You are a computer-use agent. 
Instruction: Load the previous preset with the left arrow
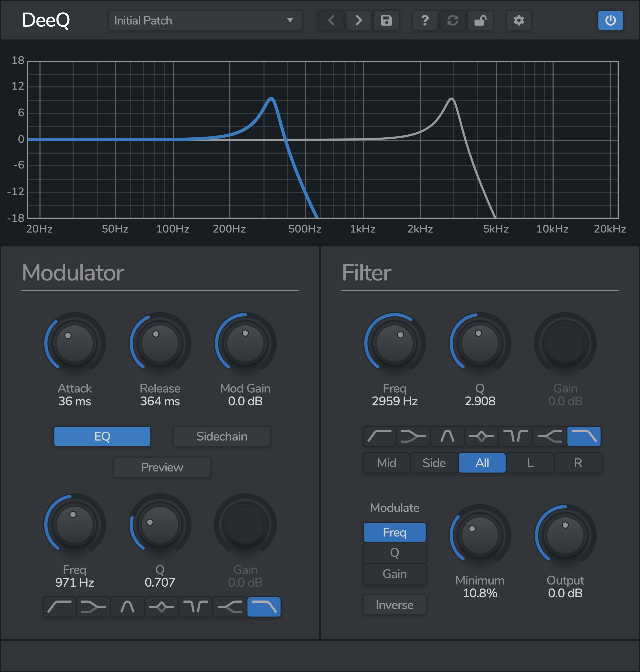pos(331,21)
